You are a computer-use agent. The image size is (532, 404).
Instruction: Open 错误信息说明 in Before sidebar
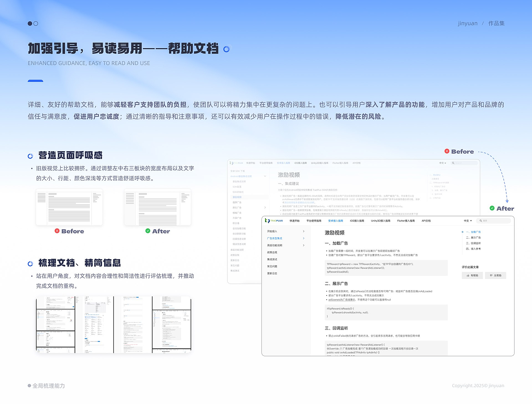[239, 244]
